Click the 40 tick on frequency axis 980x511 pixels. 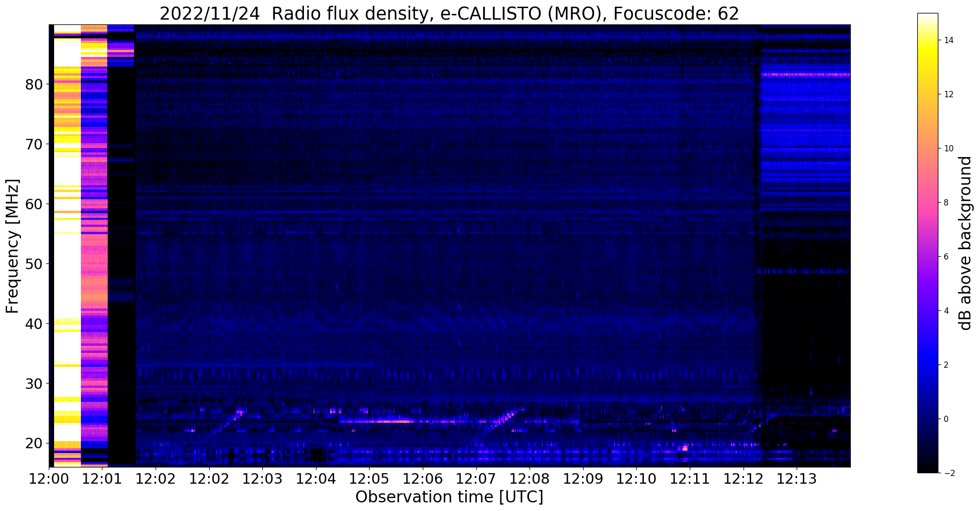tap(34, 324)
